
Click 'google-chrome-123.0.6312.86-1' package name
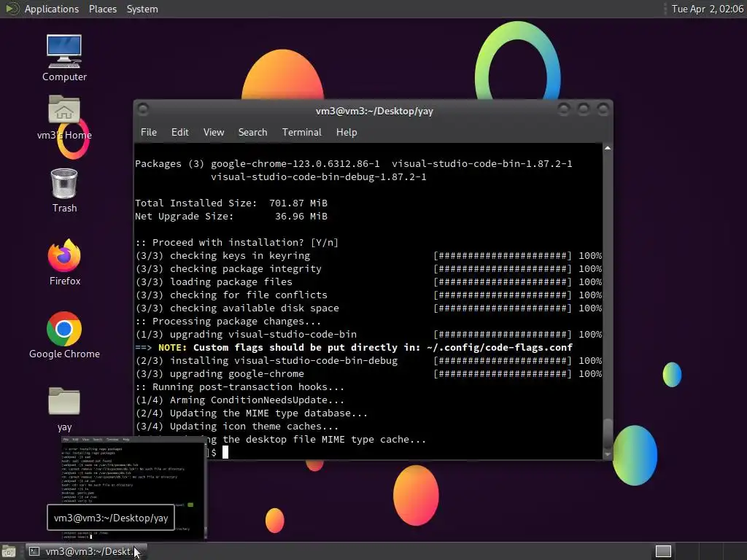click(x=295, y=164)
